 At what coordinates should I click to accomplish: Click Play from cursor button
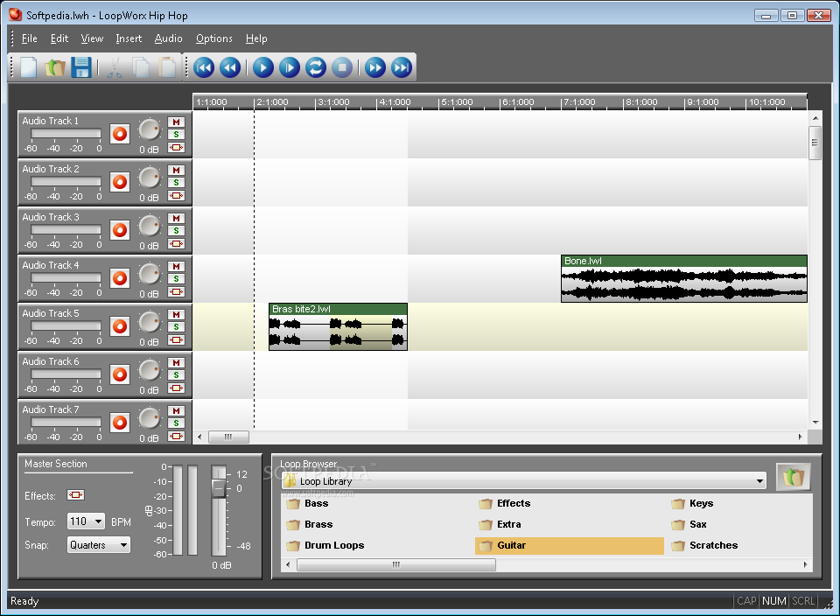tap(290, 67)
